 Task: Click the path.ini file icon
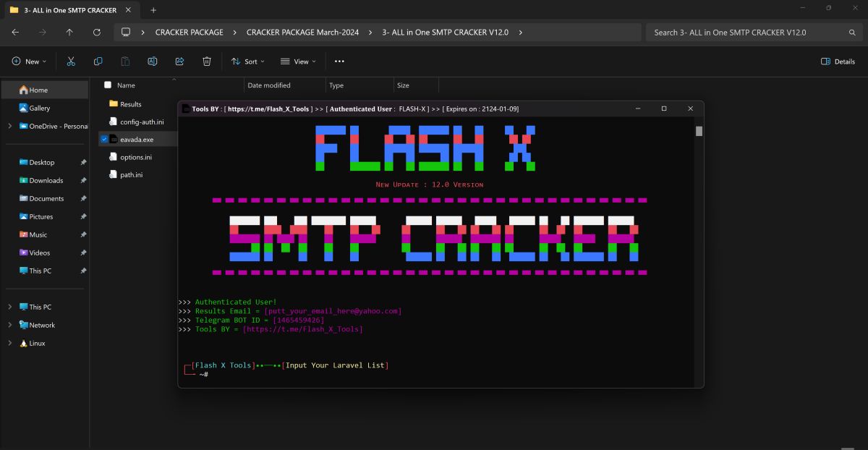pyautogui.click(x=113, y=174)
